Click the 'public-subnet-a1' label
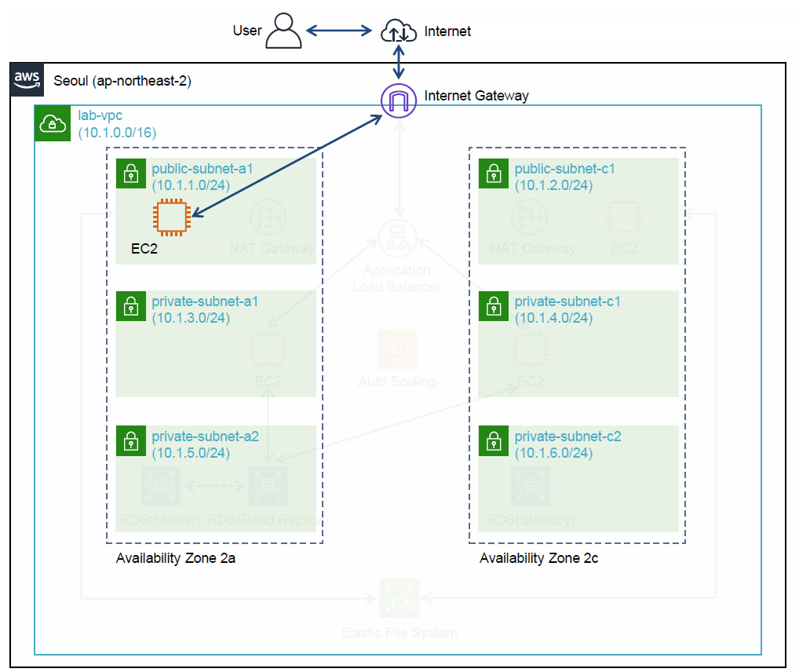The width and height of the screenshot is (799, 672). coord(202,169)
